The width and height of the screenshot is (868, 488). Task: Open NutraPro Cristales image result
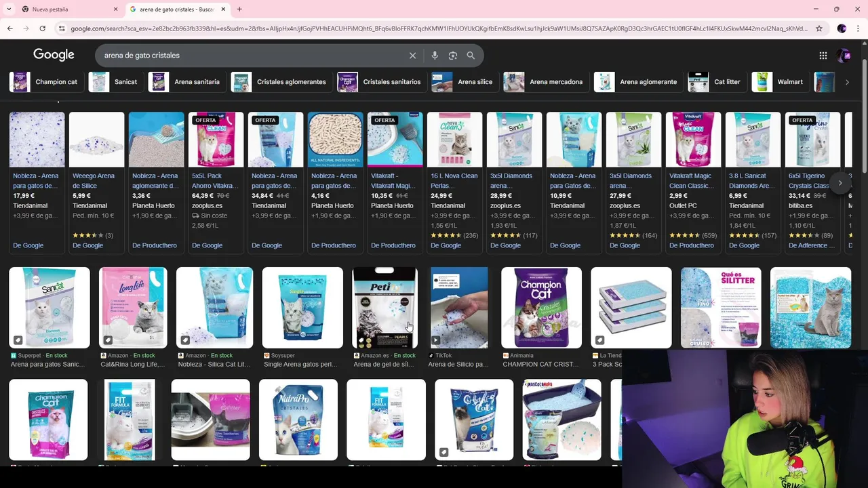pyautogui.click(x=298, y=420)
